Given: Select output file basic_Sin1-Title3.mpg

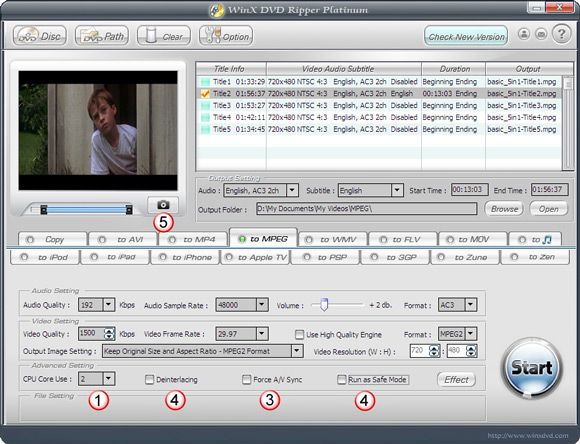Looking at the screenshot, I should pos(522,105).
